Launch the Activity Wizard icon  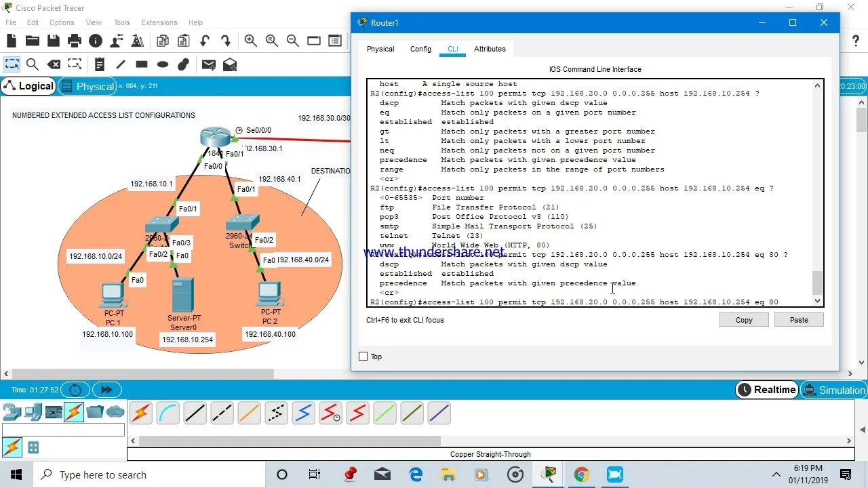(138, 41)
